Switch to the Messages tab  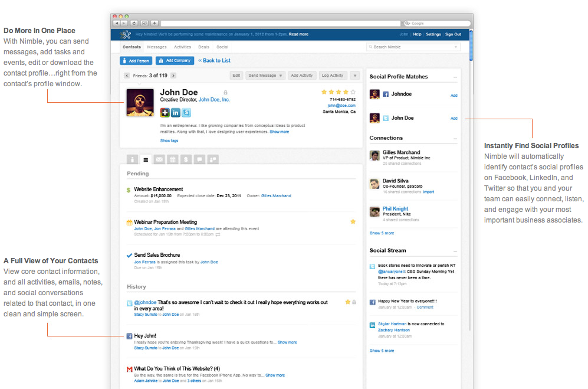(x=157, y=47)
